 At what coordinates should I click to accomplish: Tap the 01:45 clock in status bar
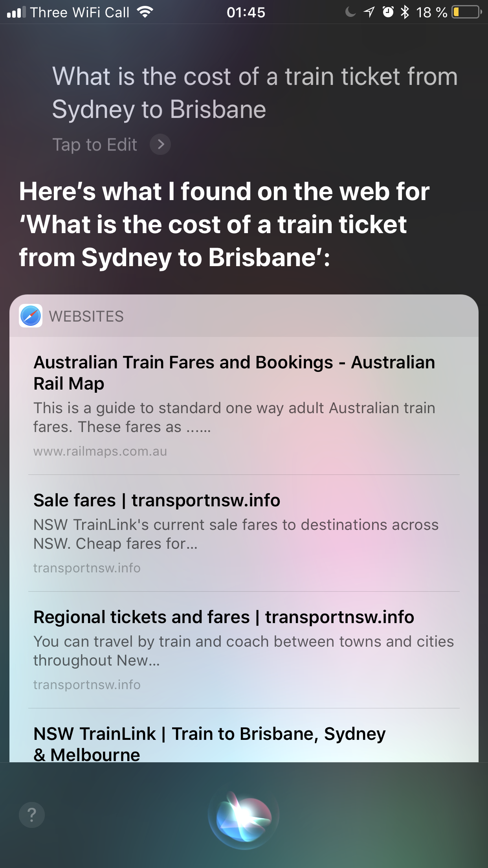(x=246, y=12)
